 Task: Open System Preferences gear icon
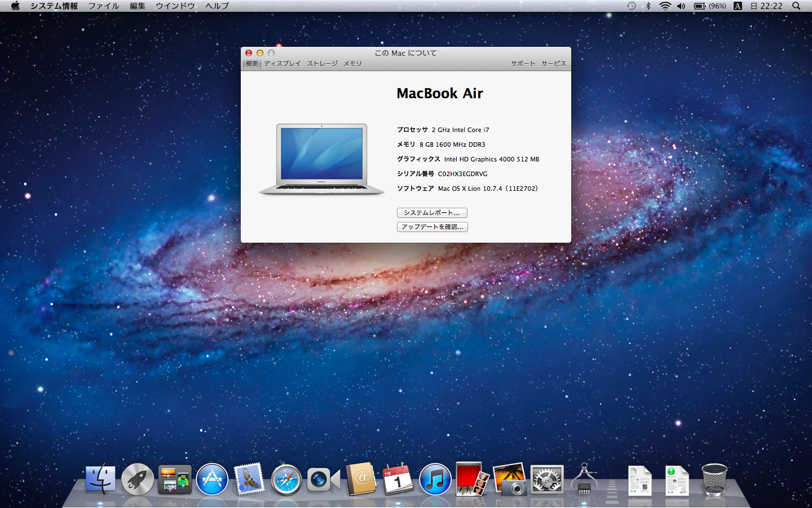tap(547, 480)
